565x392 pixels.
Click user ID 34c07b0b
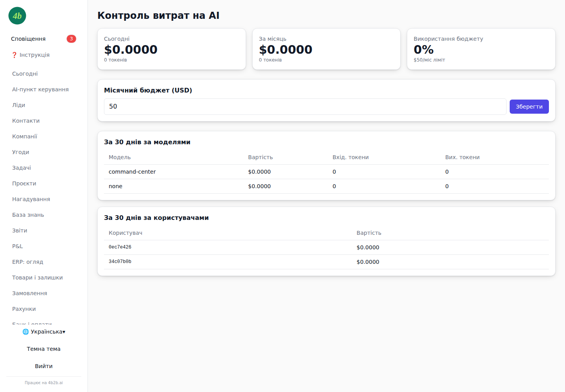(120, 261)
